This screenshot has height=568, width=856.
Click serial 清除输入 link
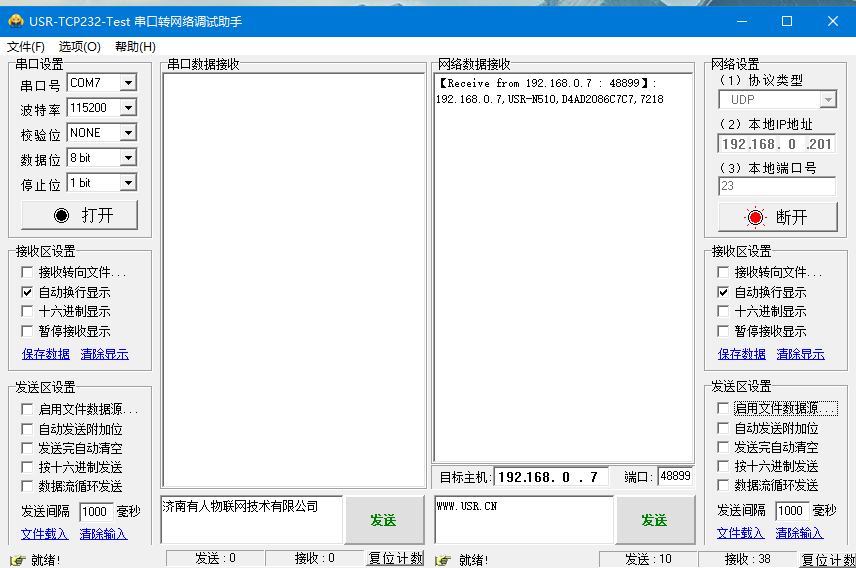(x=104, y=534)
